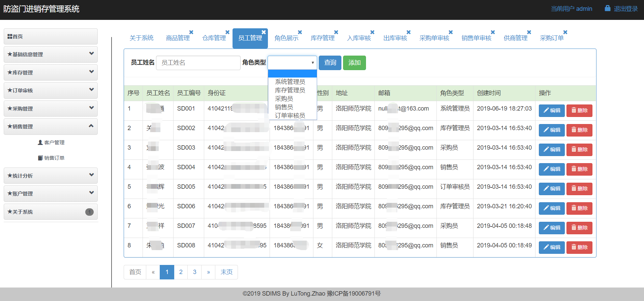This screenshot has width=644, height=301.
Task: Delete the employee SD005 row
Action: (x=579, y=189)
